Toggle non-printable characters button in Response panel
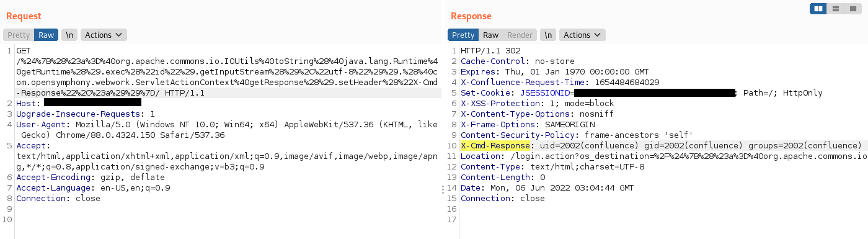This screenshot has height=239, width=868. (x=548, y=35)
